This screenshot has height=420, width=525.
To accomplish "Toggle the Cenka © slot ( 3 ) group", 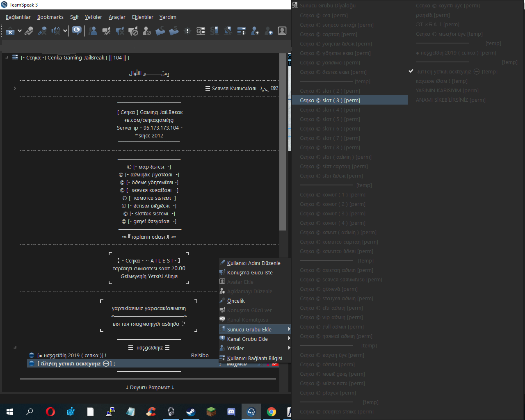I will (349, 100).
